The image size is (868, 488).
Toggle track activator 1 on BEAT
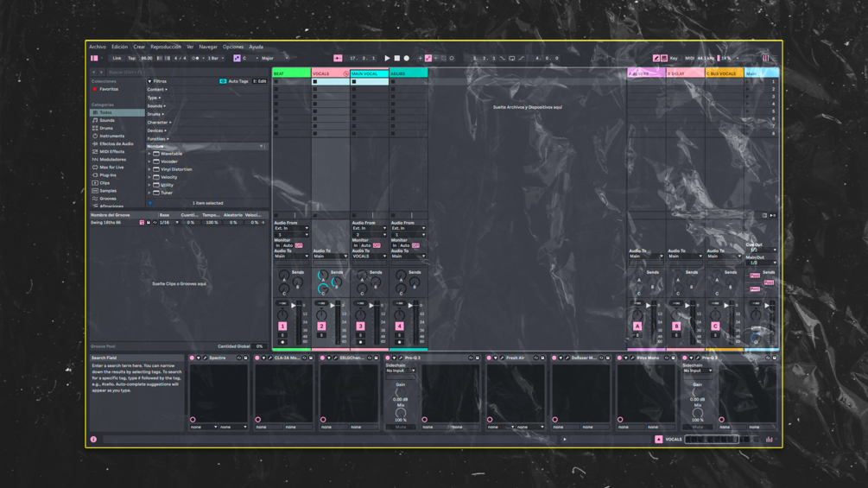282,326
